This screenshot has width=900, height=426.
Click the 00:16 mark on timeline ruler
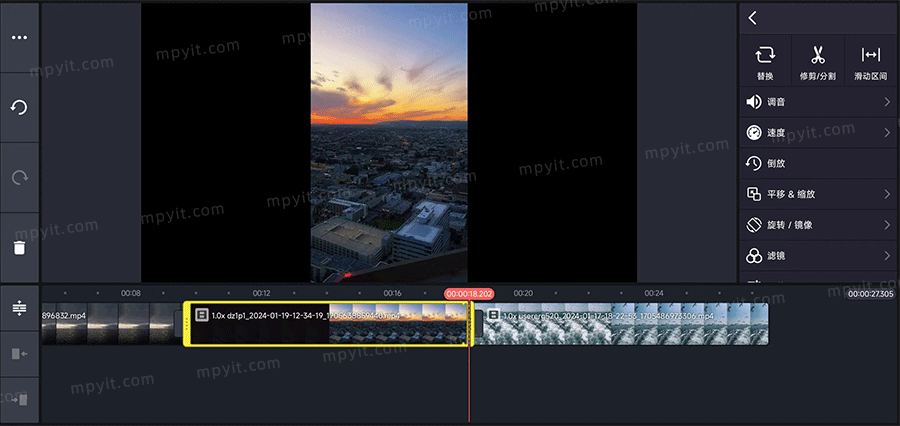coord(393,293)
